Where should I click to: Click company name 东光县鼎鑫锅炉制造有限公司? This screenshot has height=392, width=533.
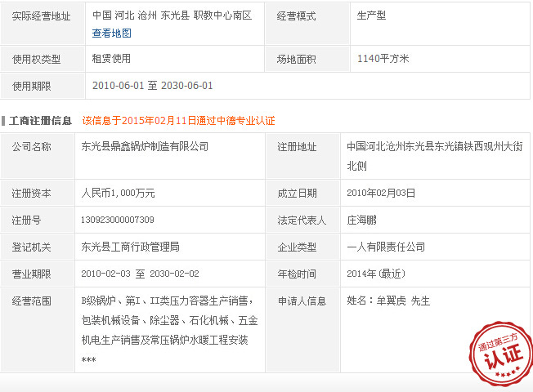pyautogui.click(x=145, y=147)
